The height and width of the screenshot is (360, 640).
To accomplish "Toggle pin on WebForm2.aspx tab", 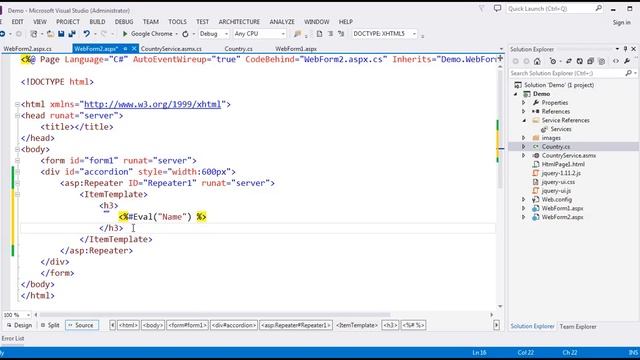I will point(125,49).
